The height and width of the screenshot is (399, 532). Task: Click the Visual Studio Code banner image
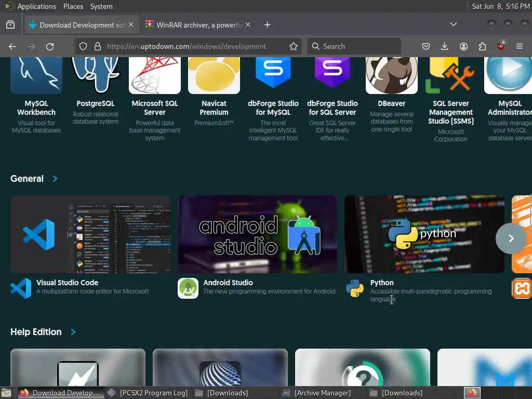[90, 234]
